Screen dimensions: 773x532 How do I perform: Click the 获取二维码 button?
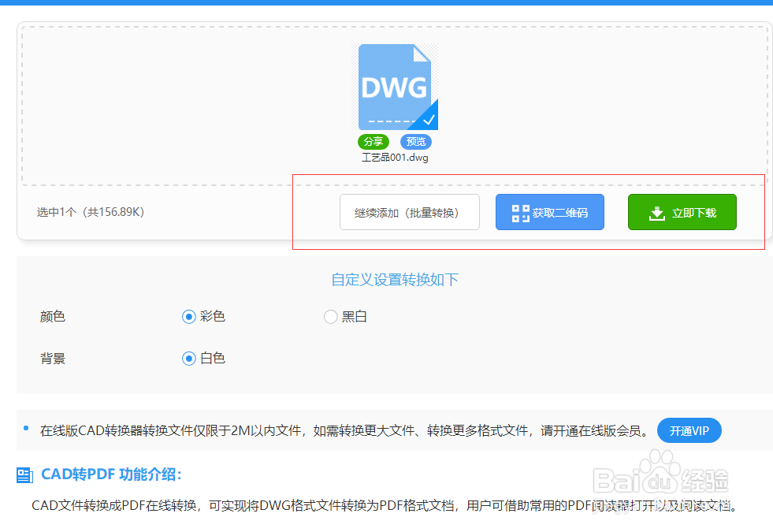point(549,211)
